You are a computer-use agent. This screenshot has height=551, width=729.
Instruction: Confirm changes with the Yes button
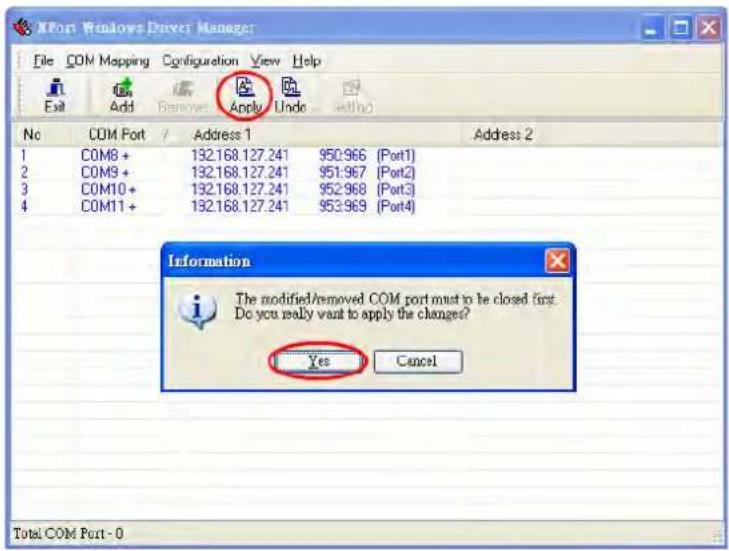[318, 361]
